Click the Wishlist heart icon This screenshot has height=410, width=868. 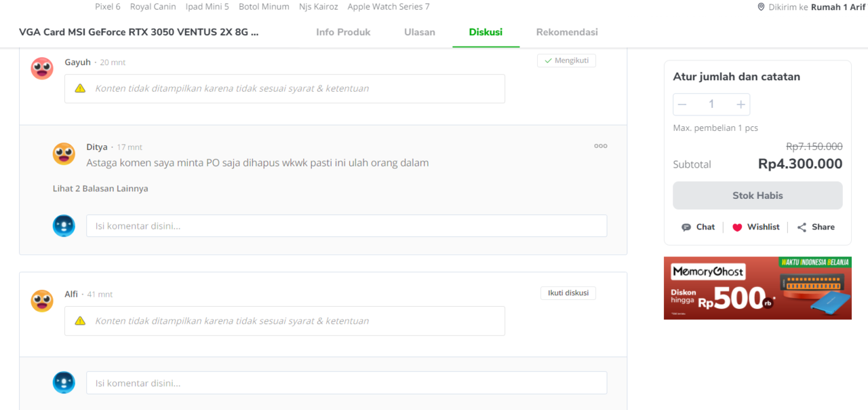737,227
